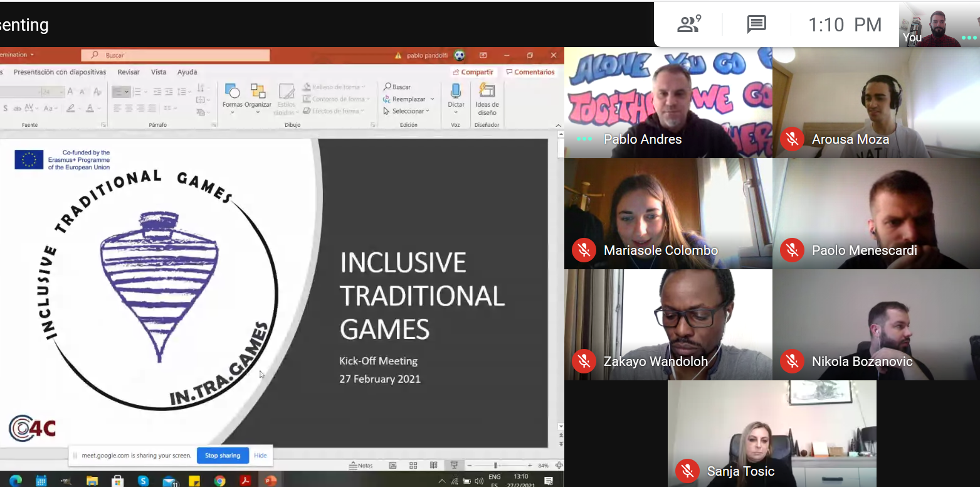This screenshot has width=980, height=487.
Task: Click the increase font size icon
Action: [x=70, y=92]
